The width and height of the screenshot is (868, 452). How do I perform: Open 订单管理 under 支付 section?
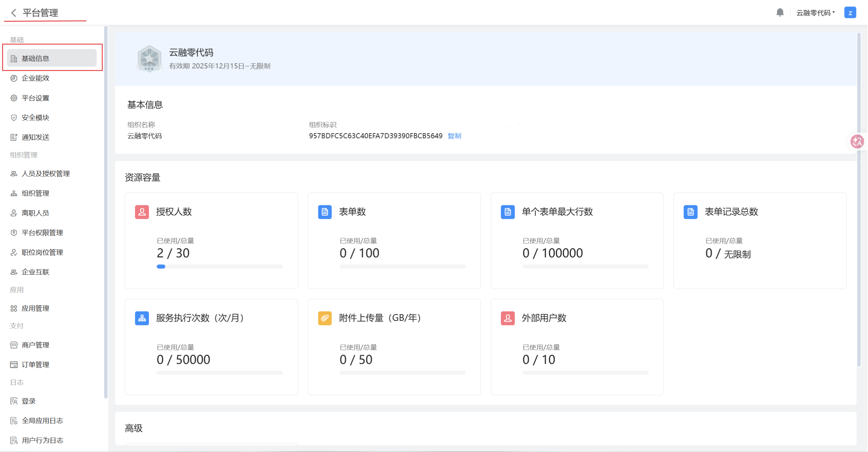[x=35, y=364]
